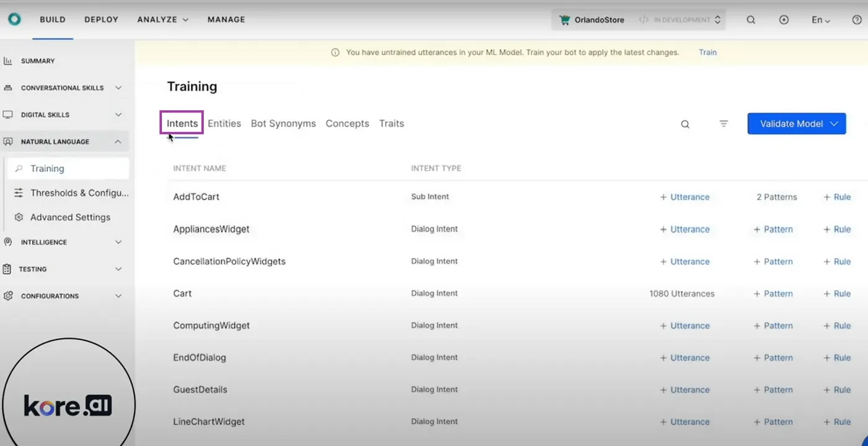Click the info icon in untrained utterances banner

pos(335,53)
